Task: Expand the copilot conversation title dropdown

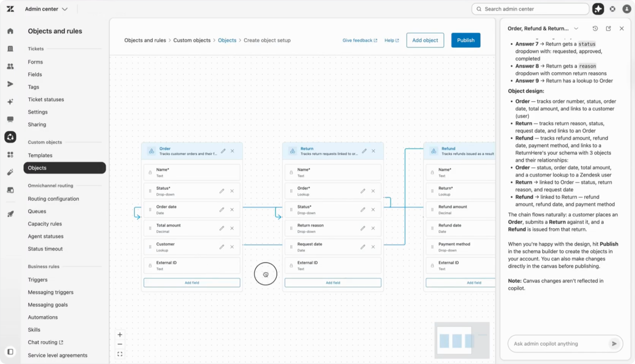Action: pos(576,29)
